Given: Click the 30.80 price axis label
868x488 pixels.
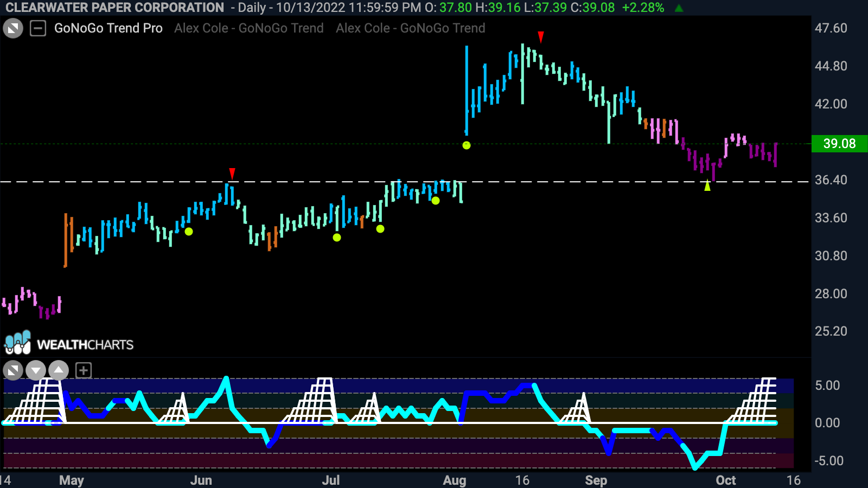Looking at the screenshot, I should (831, 256).
